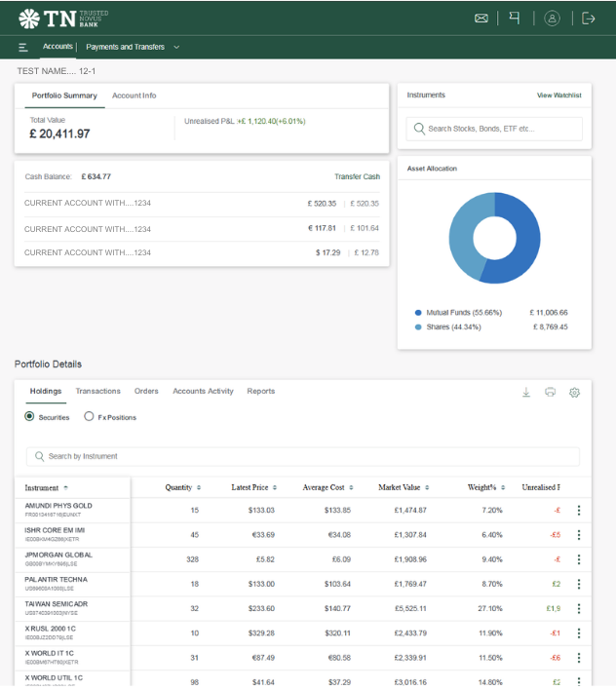Viewport: 616px width, 690px height.
Task: Print the holdings table
Action: [551, 392]
